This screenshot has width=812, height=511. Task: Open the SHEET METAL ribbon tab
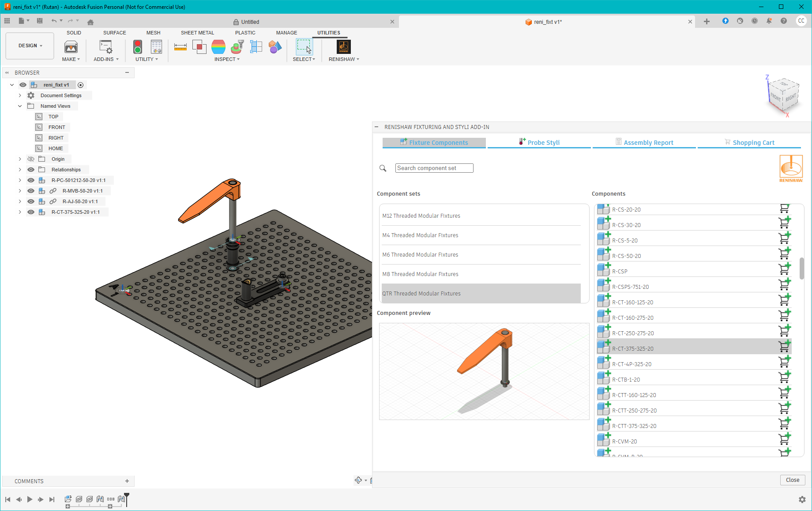tap(197, 33)
